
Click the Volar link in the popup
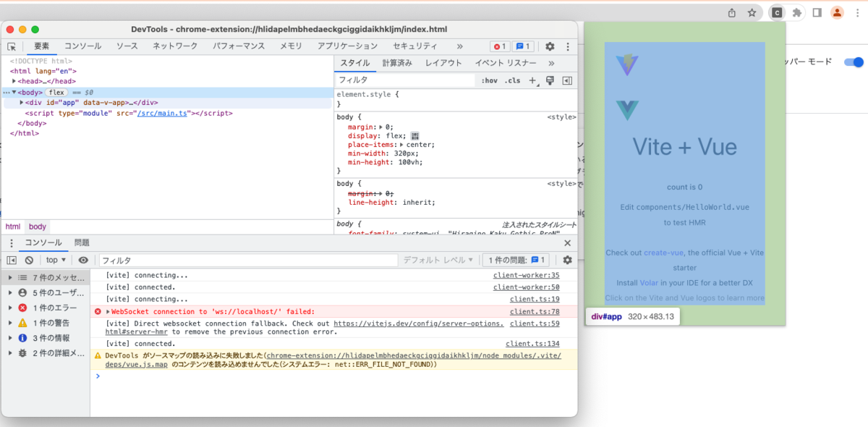649,282
